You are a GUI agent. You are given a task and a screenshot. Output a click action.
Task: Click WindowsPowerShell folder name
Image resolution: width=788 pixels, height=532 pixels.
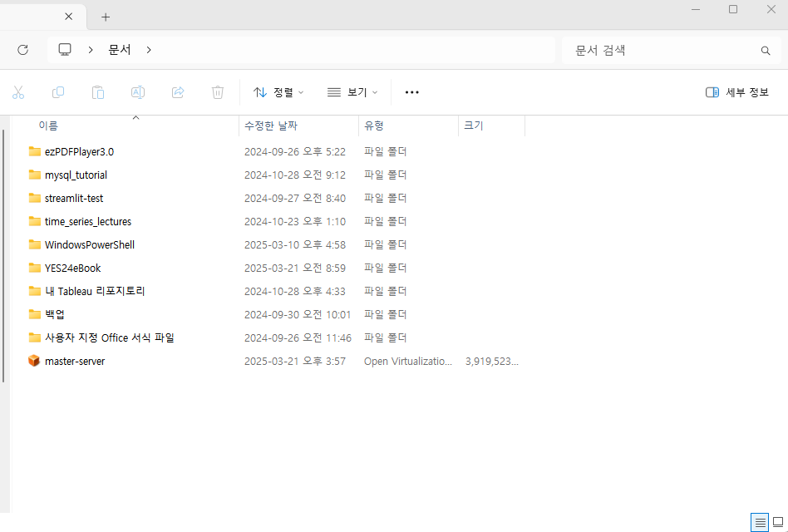[90, 244]
